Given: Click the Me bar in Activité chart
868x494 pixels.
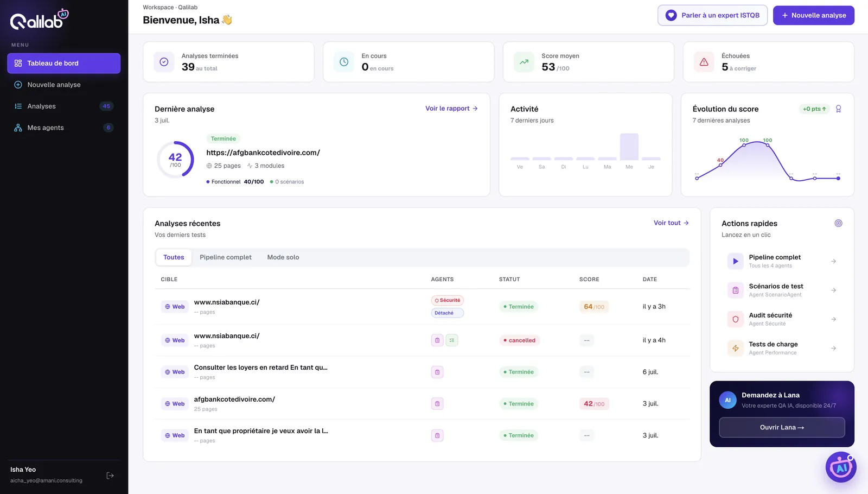Looking at the screenshot, I should click(x=629, y=147).
